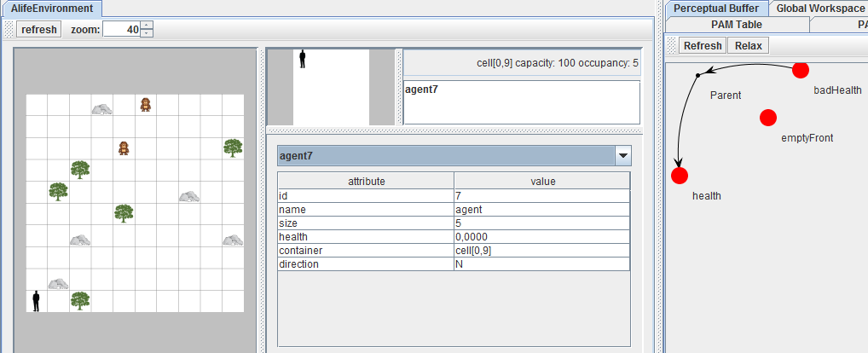Click the red badHealth node
The image size is (868, 353).
tap(800, 70)
